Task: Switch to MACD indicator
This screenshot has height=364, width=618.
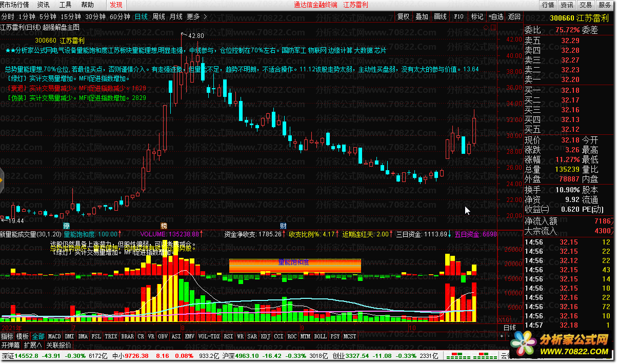Action: pos(54,336)
